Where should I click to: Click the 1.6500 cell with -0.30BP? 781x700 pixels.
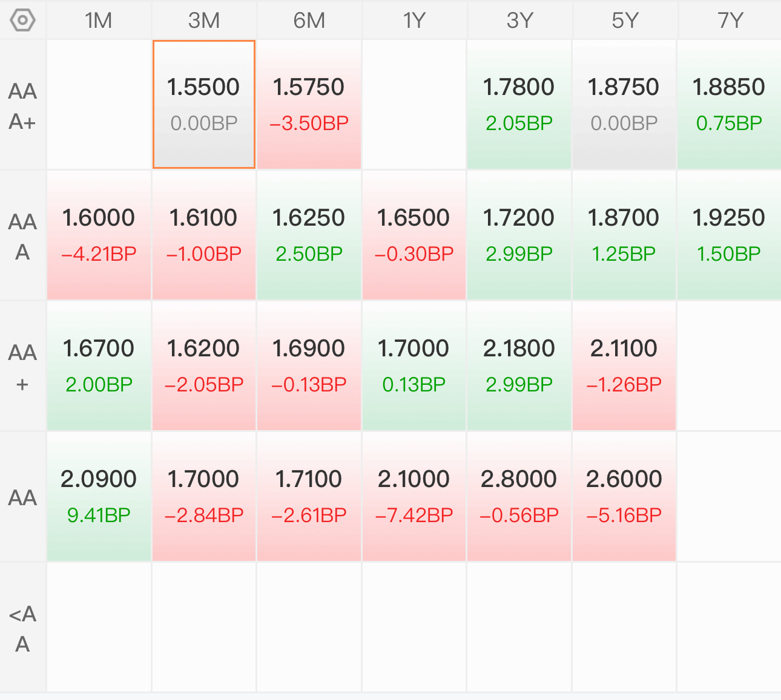pyautogui.click(x=414, y=235)
